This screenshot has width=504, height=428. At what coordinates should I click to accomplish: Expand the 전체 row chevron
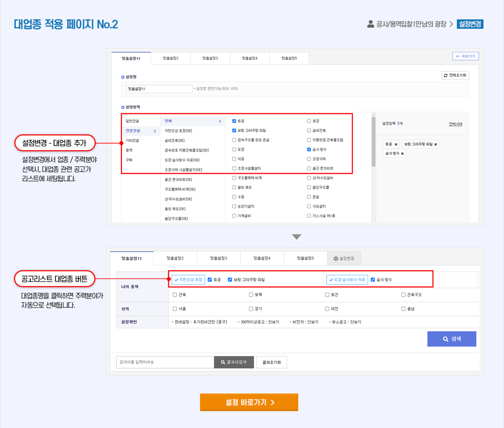tap(220, 121)
